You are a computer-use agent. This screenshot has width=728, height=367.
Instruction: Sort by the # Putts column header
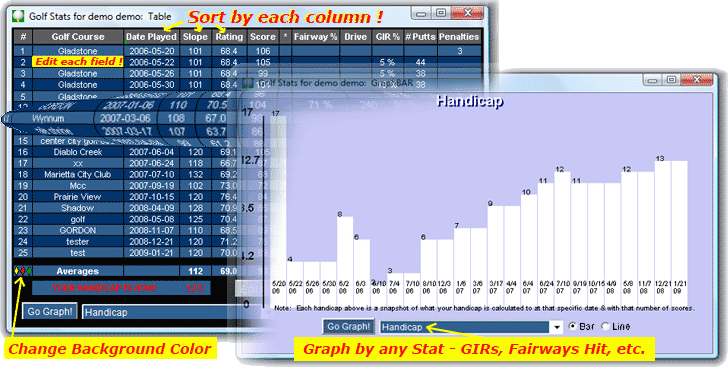click(x=421, y=37)
